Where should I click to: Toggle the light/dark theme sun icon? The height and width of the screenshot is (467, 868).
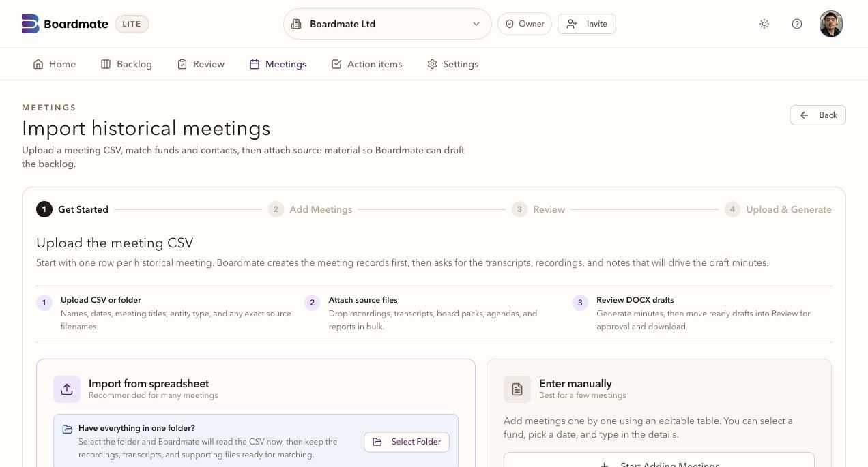[x=764, y=24]
